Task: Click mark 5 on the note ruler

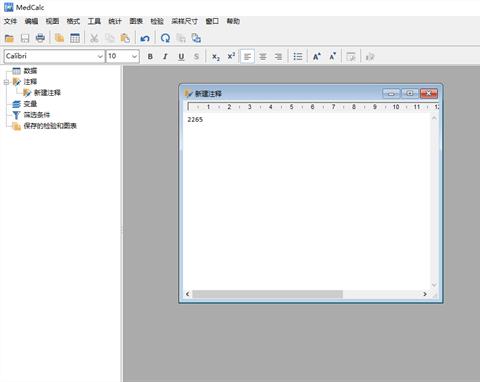Action: point(291,107)
